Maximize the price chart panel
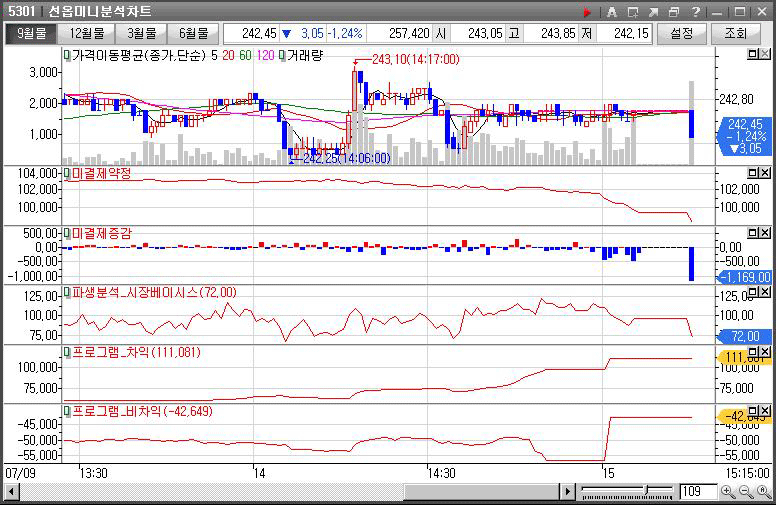Viewport: 776px width, 505px height. click(x=753, y=56)
